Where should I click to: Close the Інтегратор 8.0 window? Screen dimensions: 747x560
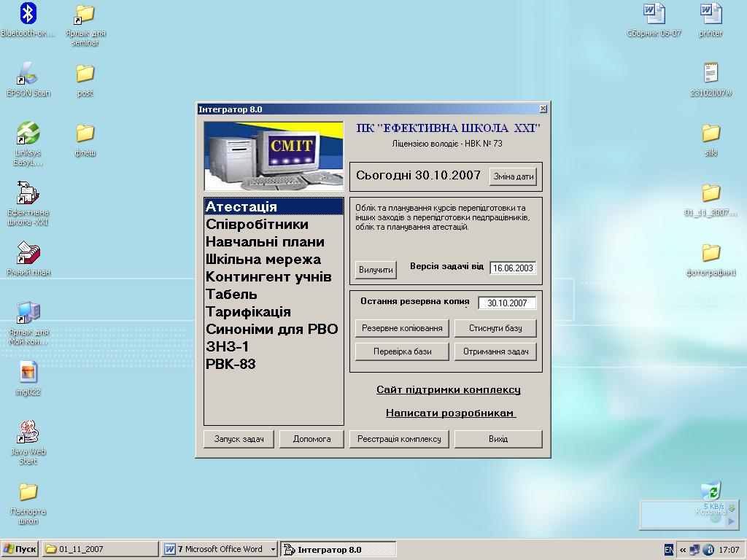tap(543, 109)
